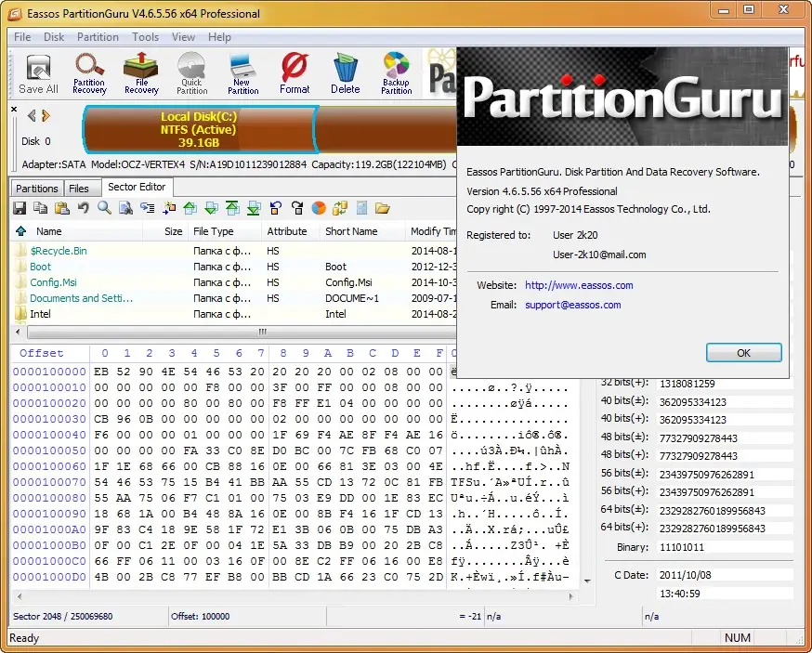Switch to the Partitions tab
Image resolution: width=812 pixels, height=653 pixels.
point(37,189)
